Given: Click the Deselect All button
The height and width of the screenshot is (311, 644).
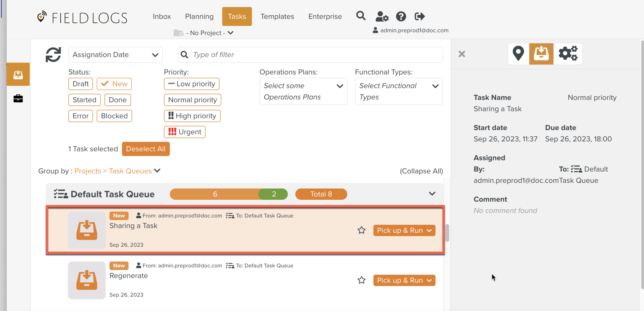Looking at the screenshot, I should [146, 149].
